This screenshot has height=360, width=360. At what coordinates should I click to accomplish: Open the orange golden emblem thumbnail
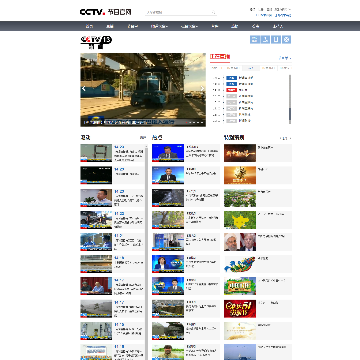[x=240, y=175]
